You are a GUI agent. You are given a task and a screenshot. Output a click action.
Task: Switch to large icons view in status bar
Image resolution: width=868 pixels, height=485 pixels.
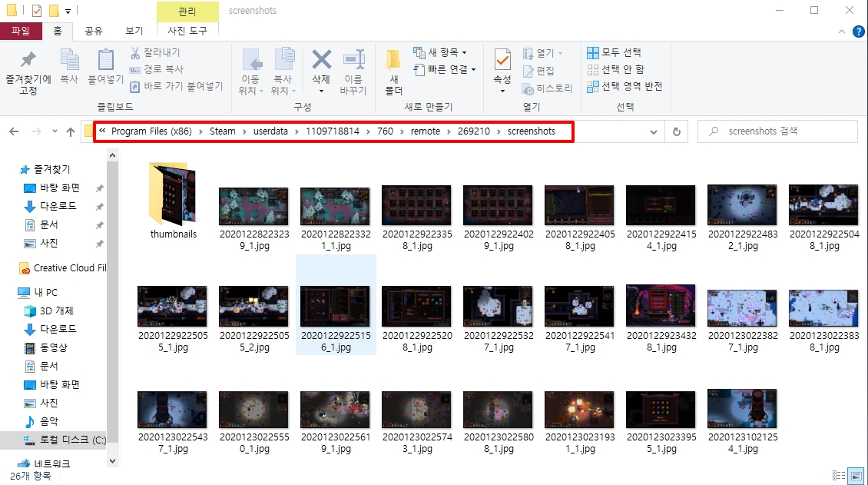coord(856,476)
